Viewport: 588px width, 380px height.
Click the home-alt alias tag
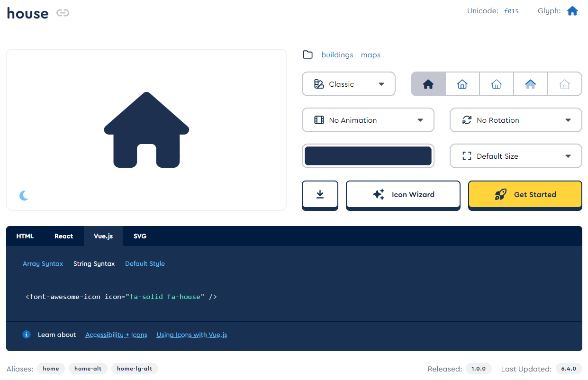tap(88, 369)
